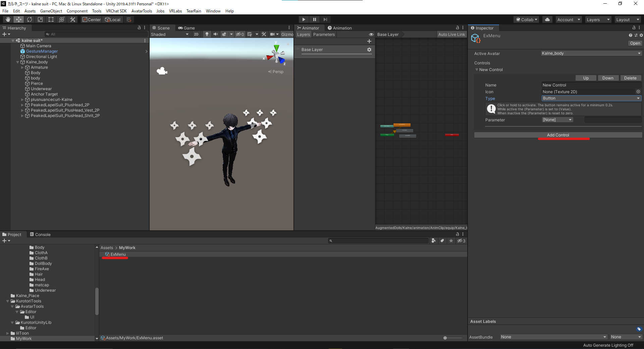Viewport: 644px width, 349px height.
Task: Enable Auto Live Link in the Animator
Action: (451, 34)
